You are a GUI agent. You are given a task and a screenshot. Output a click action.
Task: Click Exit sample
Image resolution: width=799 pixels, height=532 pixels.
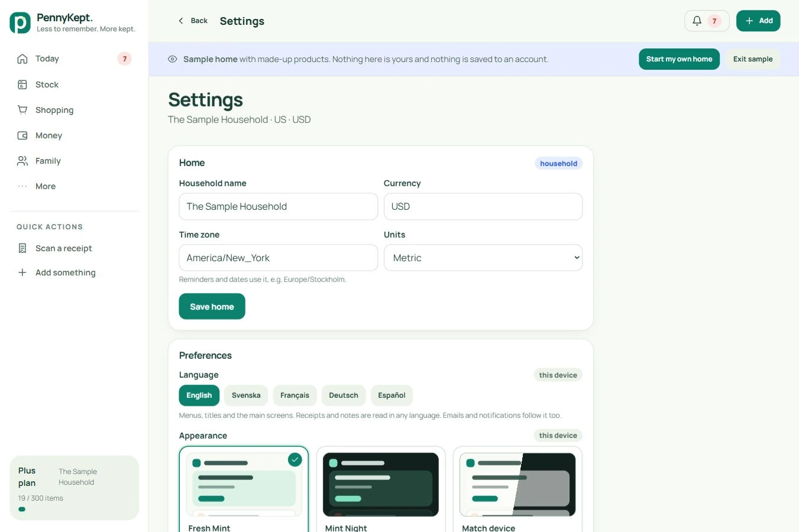coord(753,59)
